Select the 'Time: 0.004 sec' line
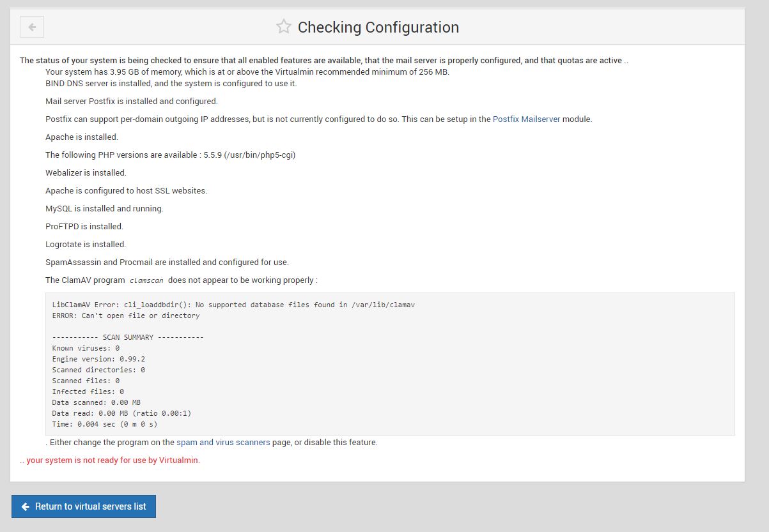Viewport: 769px width, 532px height. coord(105,424)
